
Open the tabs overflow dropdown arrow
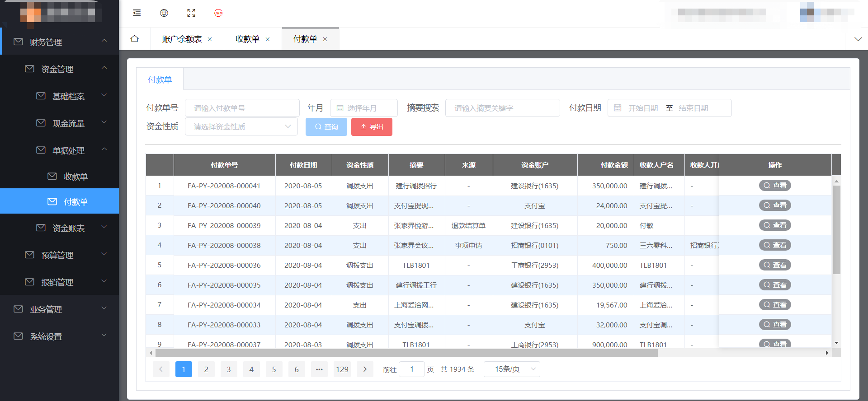(x=858, y=39)
